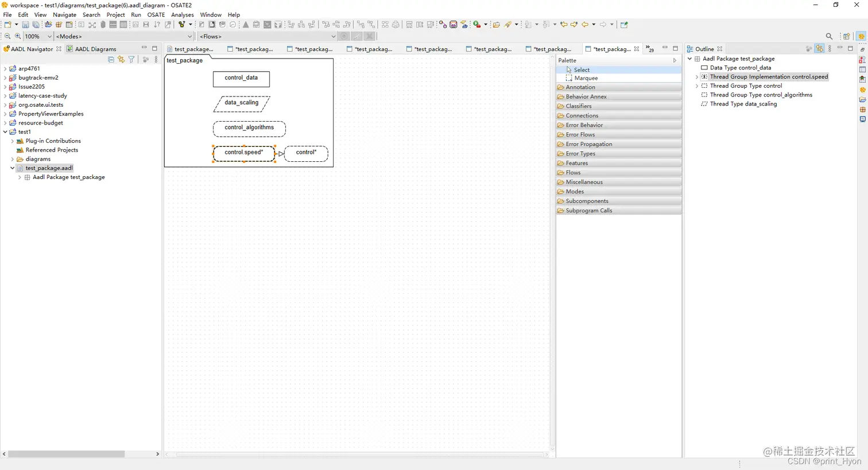Select Referenced Projects in navigator

pos(52,150)
